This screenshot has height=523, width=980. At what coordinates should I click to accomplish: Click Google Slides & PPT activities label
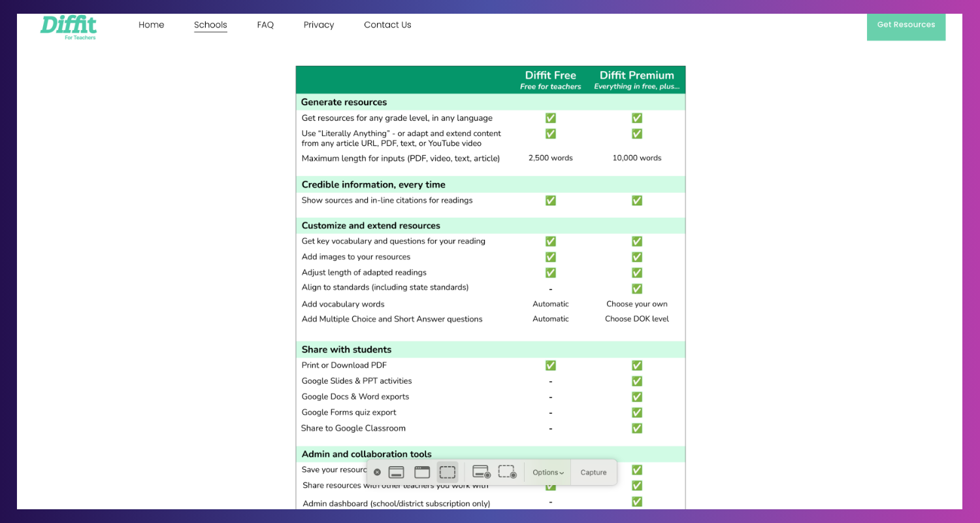357,381
